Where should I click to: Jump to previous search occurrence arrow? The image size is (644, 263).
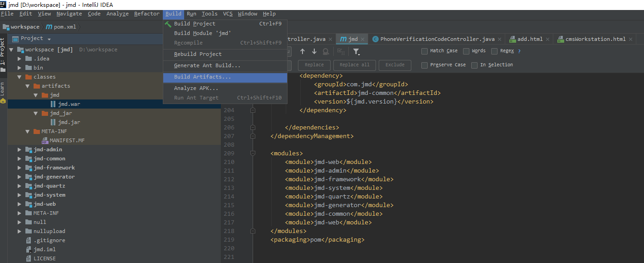click(x=302, y=51)
